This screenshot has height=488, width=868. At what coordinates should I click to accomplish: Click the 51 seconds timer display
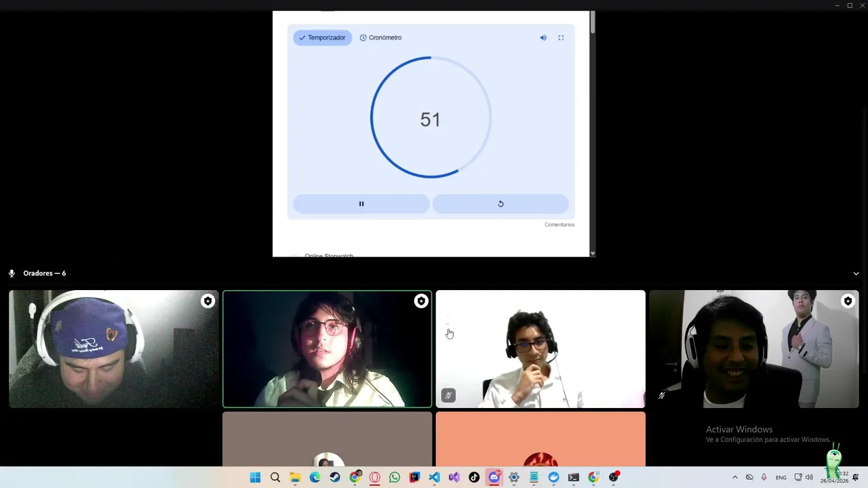coord(431,119)
